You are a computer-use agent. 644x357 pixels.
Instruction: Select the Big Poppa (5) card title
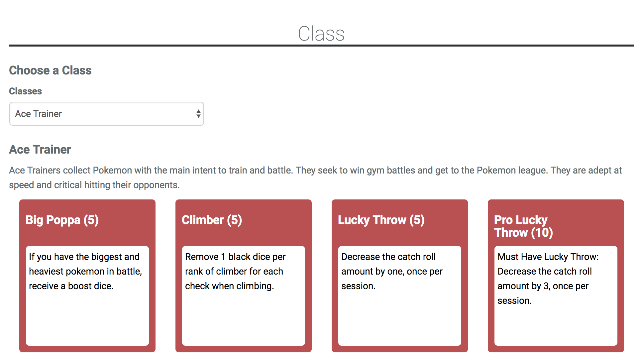[x=62, y=220]
